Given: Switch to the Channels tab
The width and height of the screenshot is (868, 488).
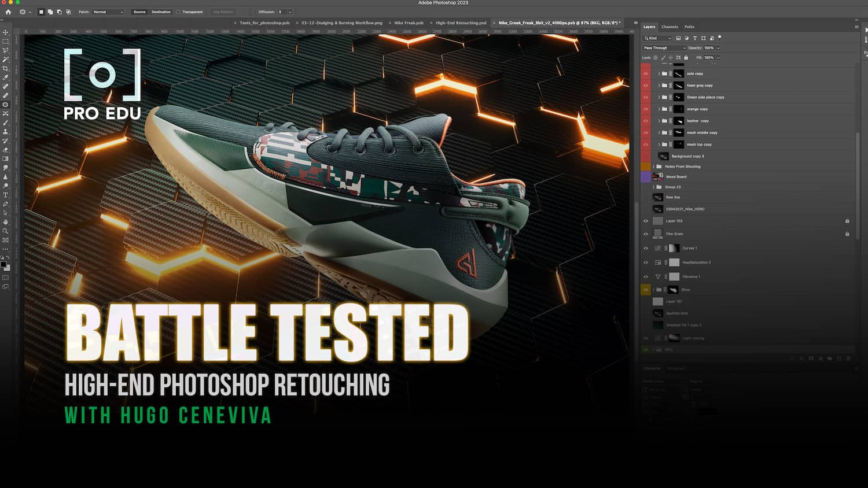Looking at the screenshot, I should pos(670,27).
